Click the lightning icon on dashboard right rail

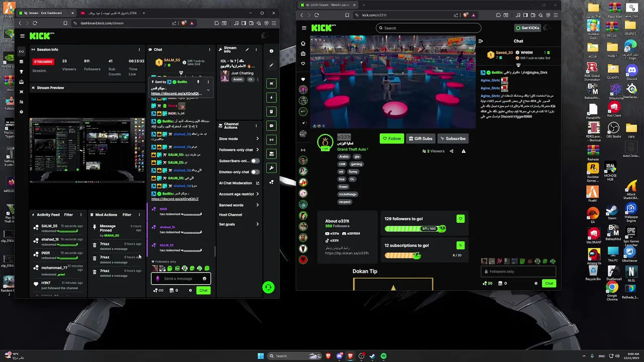272,98
